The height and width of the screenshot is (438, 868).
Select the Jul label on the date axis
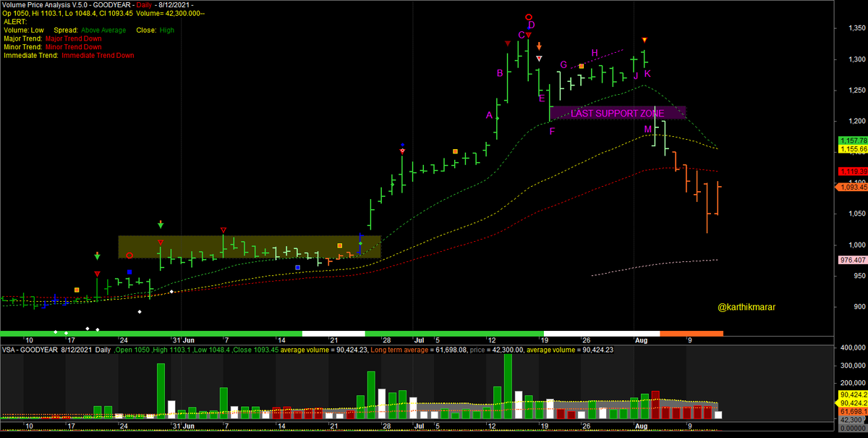[x=420, y=340]
